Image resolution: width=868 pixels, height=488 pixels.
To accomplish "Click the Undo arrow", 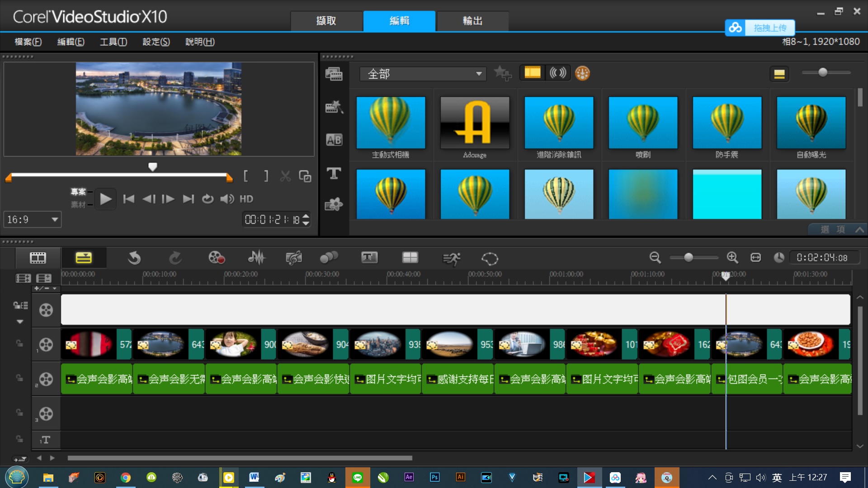I will click(134, 258).
